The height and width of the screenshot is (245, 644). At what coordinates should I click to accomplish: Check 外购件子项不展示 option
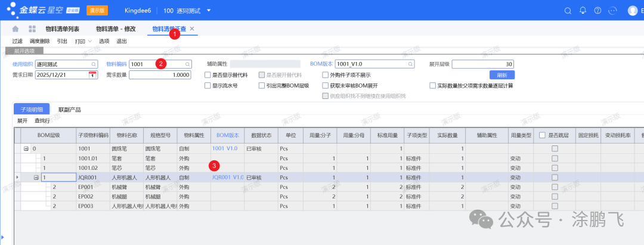click(x=324, y=75)
